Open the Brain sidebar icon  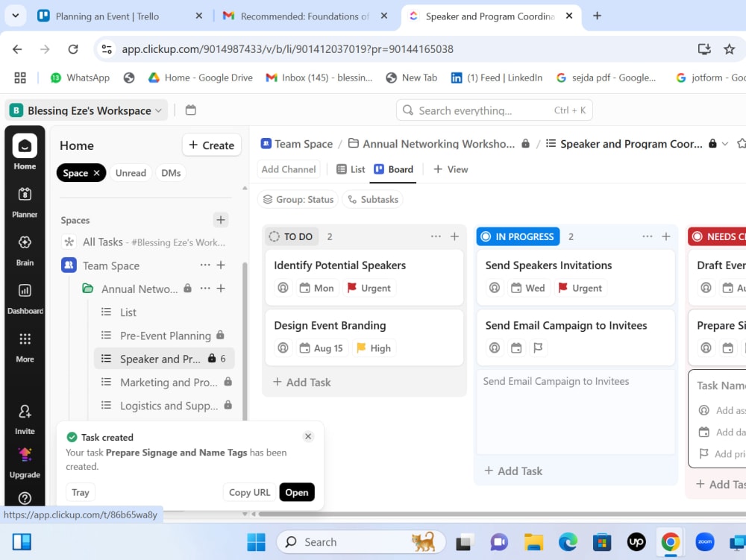click(x=25, y=242)
